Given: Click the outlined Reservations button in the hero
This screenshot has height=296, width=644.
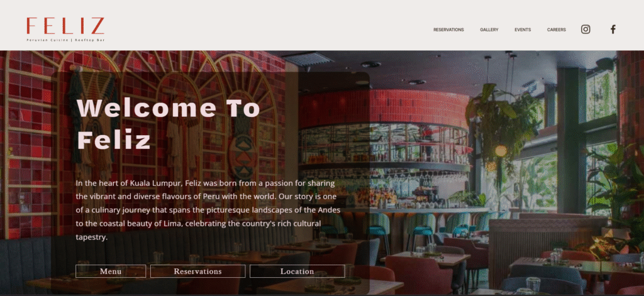Looking at the screenshot, I should point(197,271).
